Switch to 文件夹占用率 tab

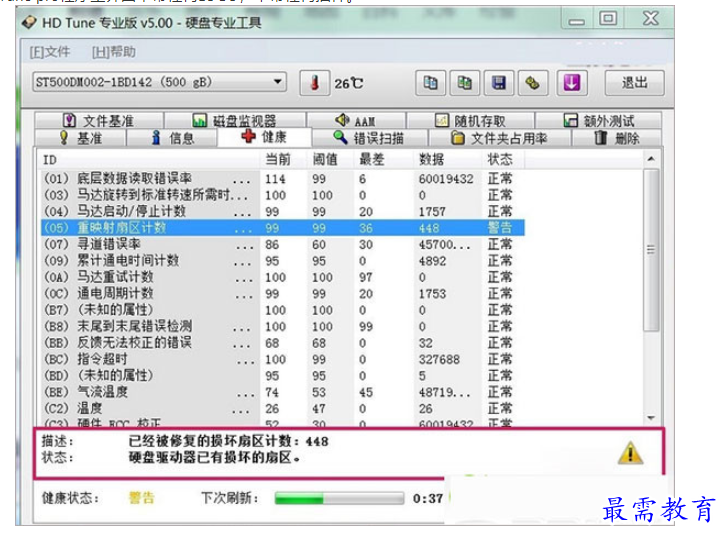tap(499, 138)
